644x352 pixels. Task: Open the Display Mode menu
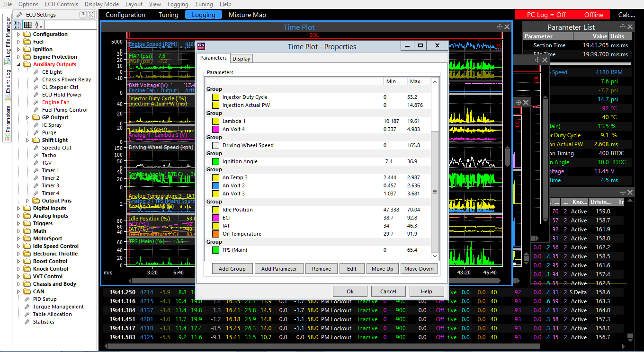102,4
